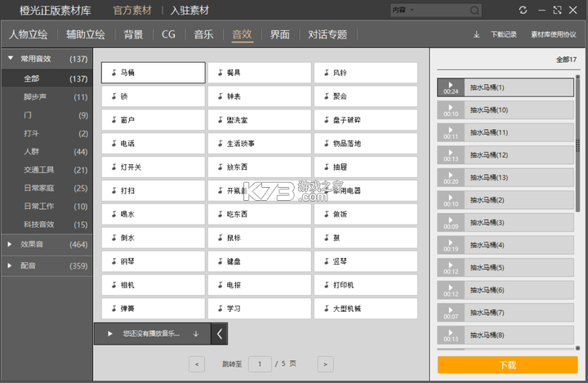588x383 pixels.
Task: Go to the previous page arrow
Action: (197, 364)
